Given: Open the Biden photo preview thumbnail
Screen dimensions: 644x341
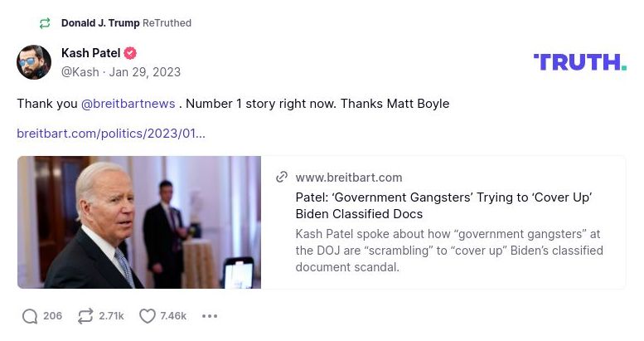Looking at the screenshot, I should (x=139, y=222).
